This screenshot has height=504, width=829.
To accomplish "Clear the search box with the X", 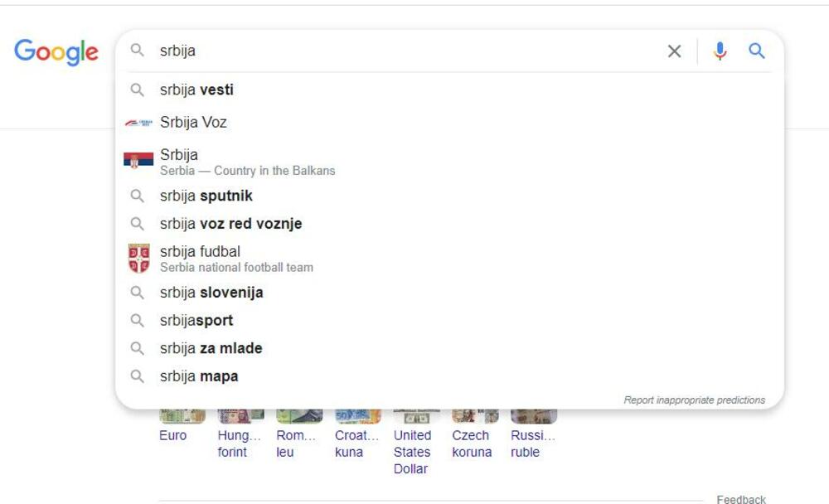I will [x=674, y=51].
